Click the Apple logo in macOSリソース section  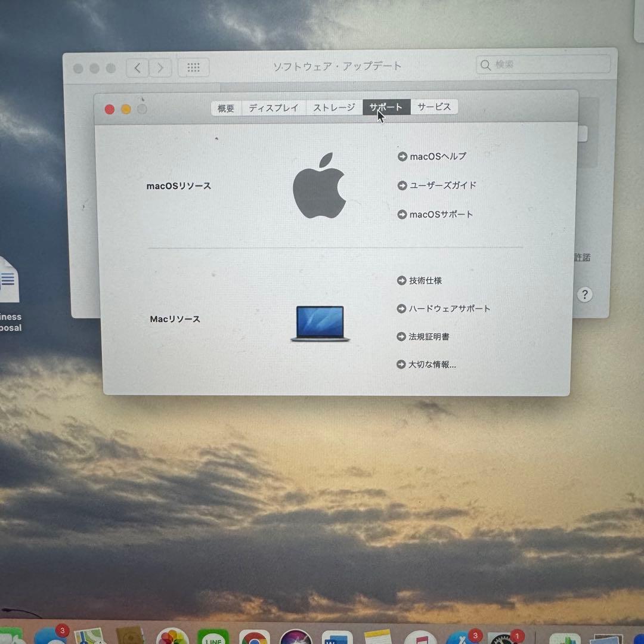tap(321, 185)
